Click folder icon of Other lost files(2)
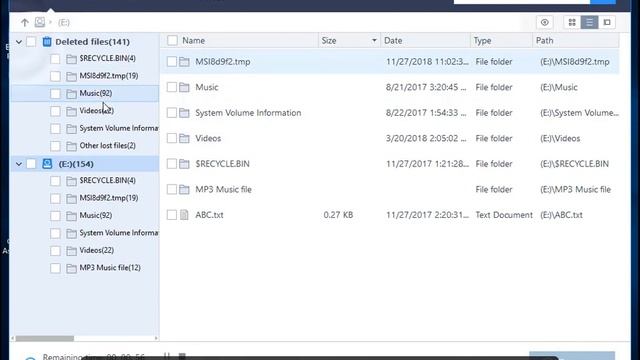640x360 pixels. [x=71, y=146]
